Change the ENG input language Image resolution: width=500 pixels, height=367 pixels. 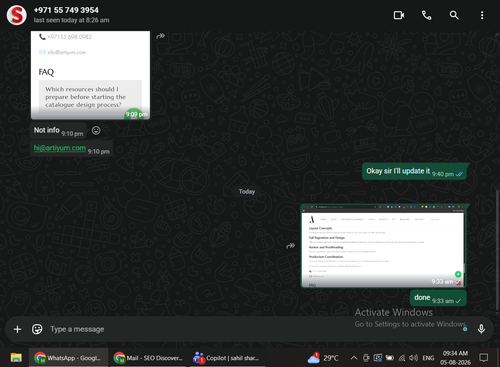(428, 358)
